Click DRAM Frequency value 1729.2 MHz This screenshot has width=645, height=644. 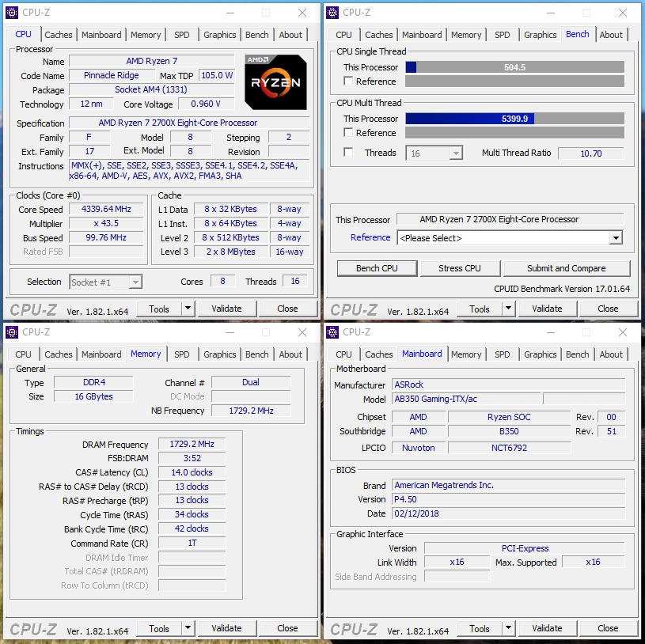[x=192, y=444]
